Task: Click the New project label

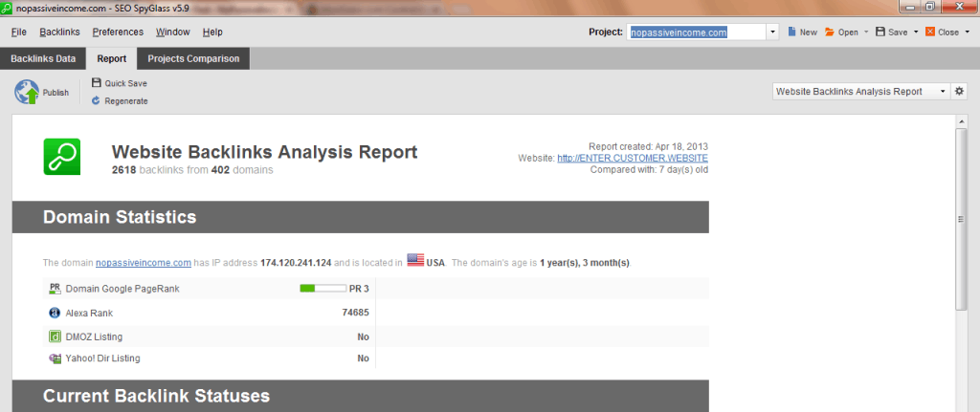Action: point(808,32)
